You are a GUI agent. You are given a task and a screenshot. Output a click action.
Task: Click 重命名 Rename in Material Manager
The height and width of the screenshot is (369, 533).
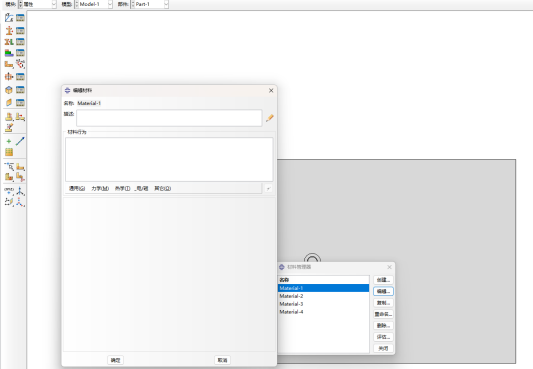point(383,314)
